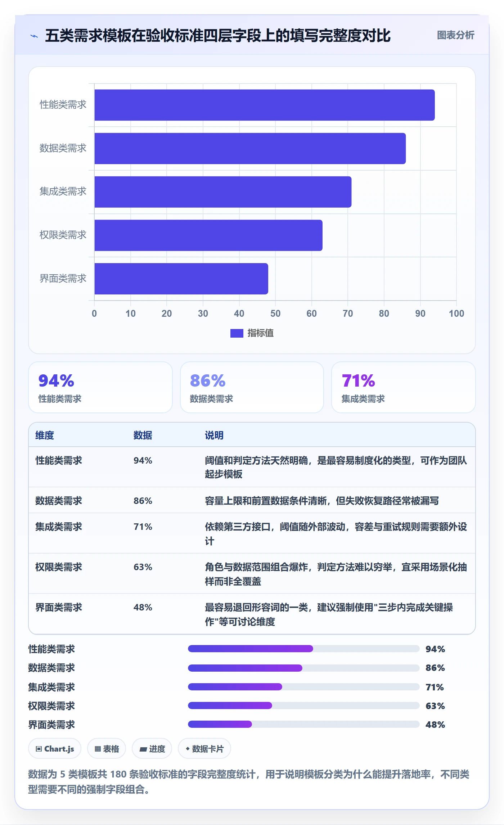The image size is (504, 825).
Task: Open the 86% 数据类需求 data card
Action: pos(252,387)
